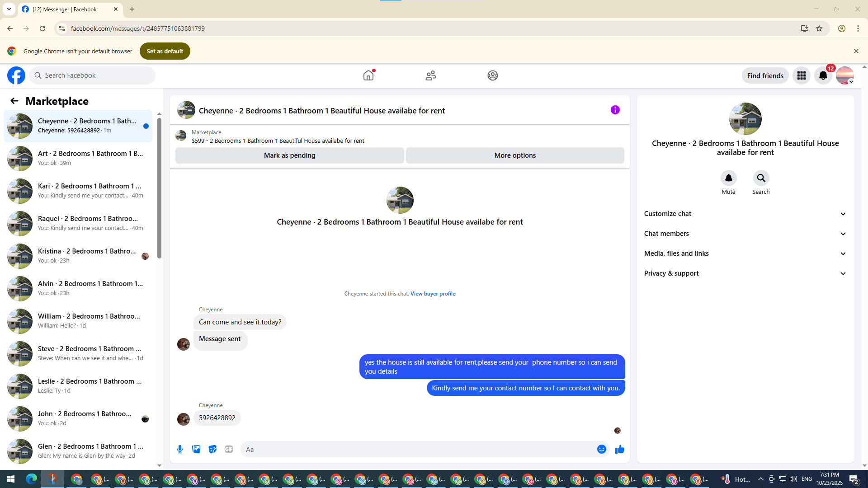The width and height of the screenshot is (868, 488).
Task: Expand the Chat members section
Action: [745, 234]
